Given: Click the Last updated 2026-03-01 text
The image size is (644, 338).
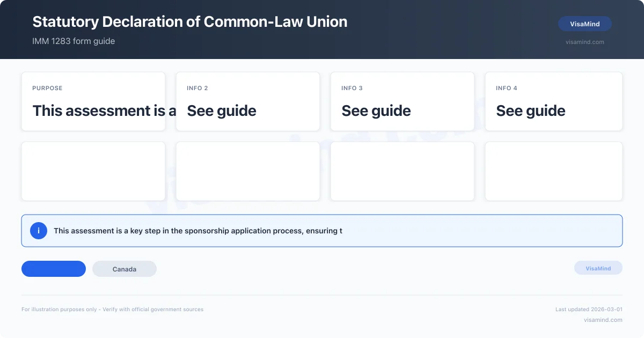Looking at the screenshot, I should (x=589, y=309).
